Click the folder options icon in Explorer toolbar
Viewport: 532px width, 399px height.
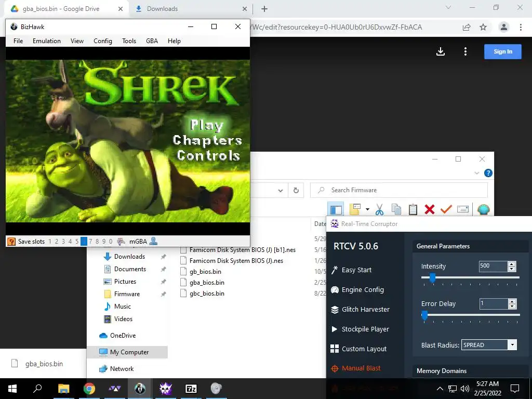coord(355,209)
